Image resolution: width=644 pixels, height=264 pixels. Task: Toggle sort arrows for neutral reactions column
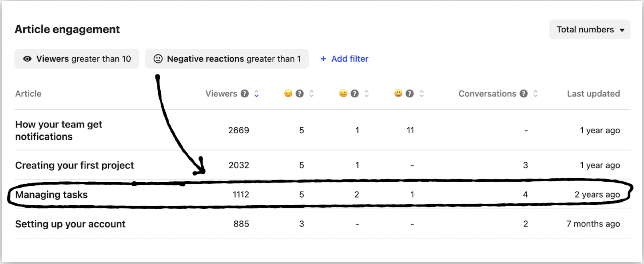pos(367,94)
